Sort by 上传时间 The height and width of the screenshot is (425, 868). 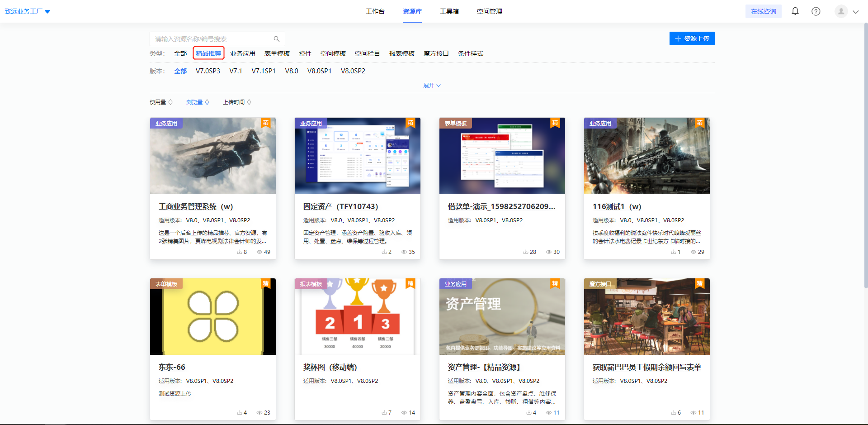(x=237, y=102)
